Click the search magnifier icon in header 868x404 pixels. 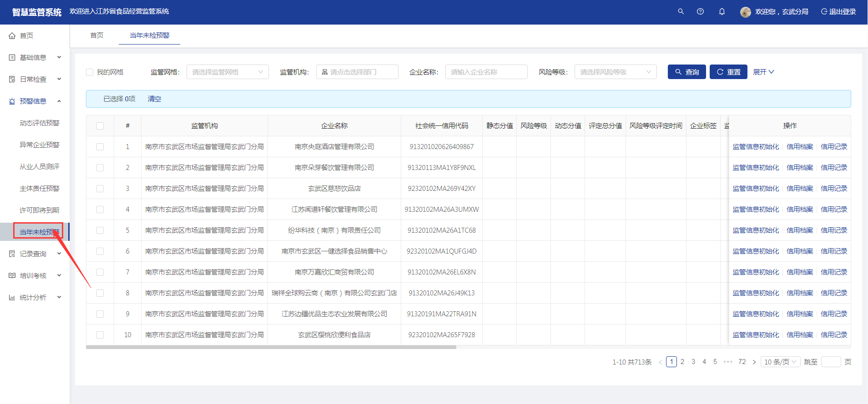[681, 11]
